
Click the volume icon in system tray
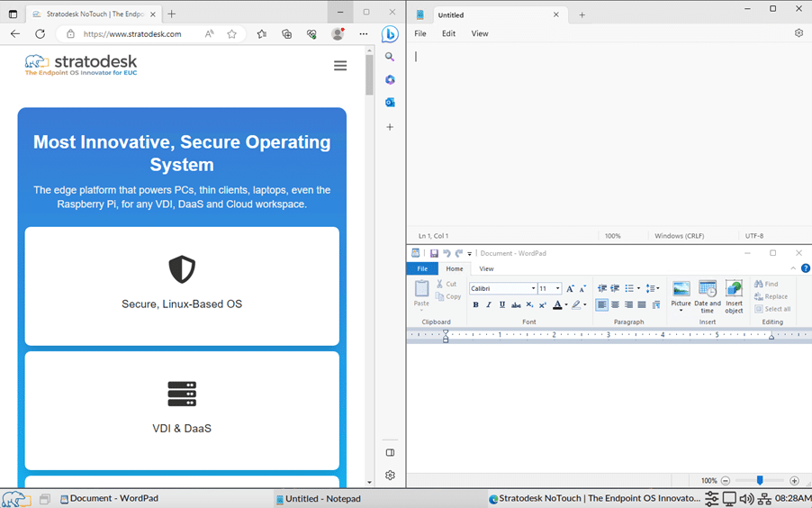[x=746, y=499]
